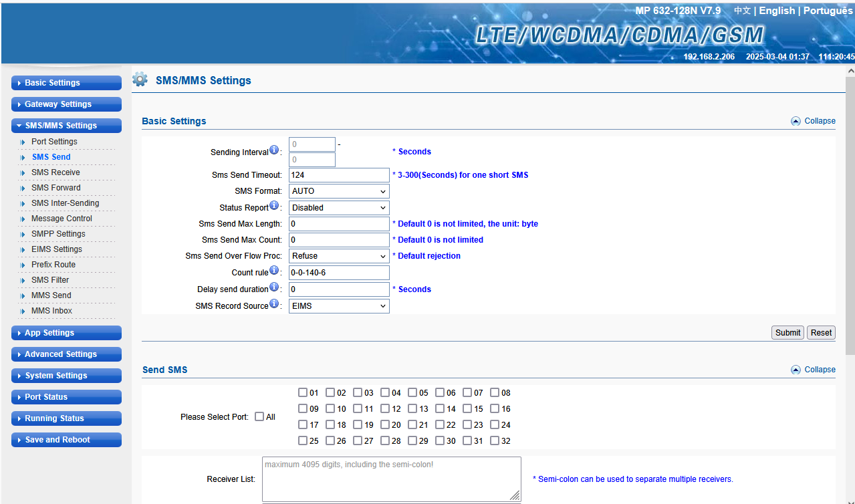Click info icon beside Delay send duration
The height and width of the screenshot is (504, 855).
pos(274,287)
